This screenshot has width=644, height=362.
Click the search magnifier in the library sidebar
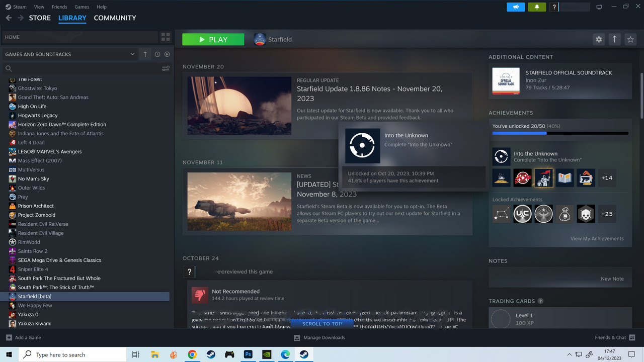[9, 68]
